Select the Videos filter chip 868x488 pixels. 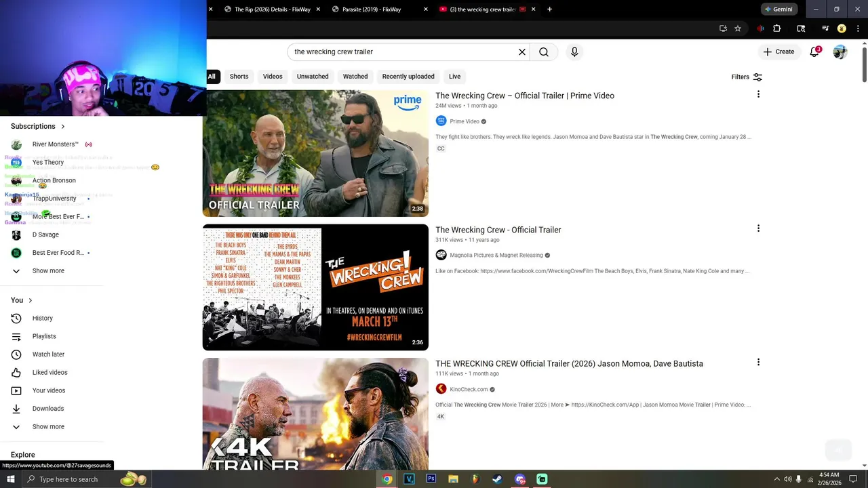coord(273,77)
